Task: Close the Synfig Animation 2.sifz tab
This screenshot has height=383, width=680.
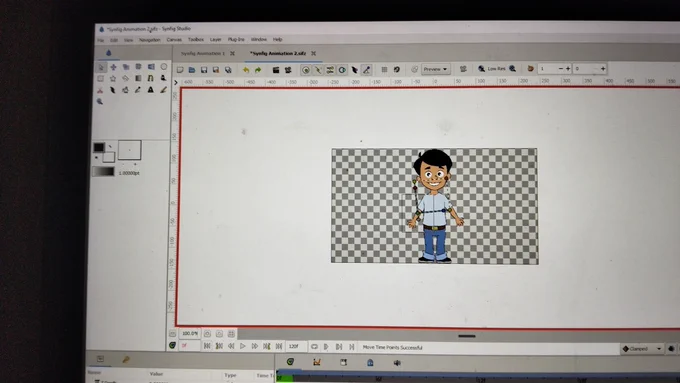Action: pos(314,53)
